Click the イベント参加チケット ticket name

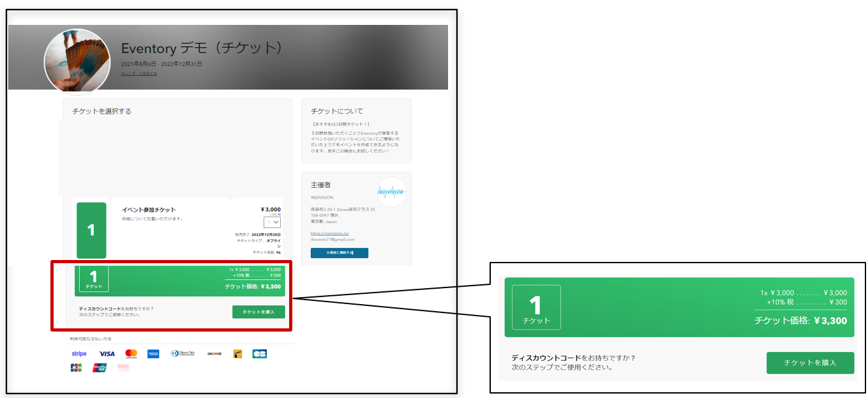(149, 210)
